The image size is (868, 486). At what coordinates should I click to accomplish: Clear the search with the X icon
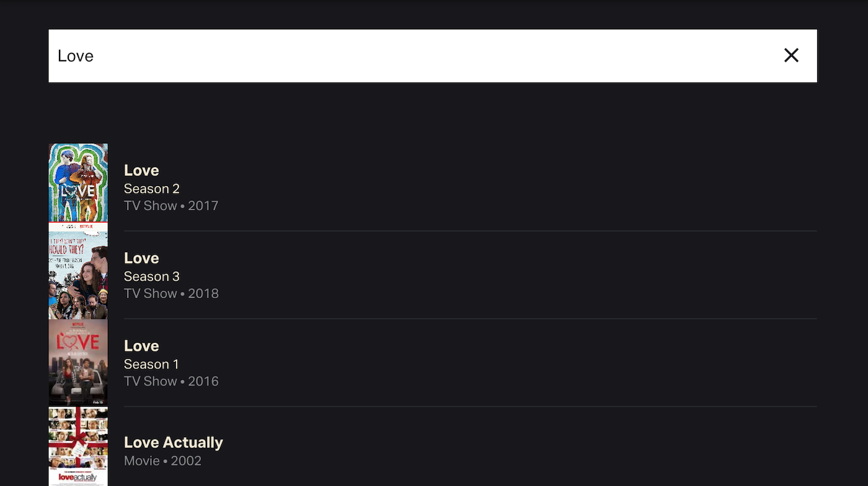pos(791,56)
